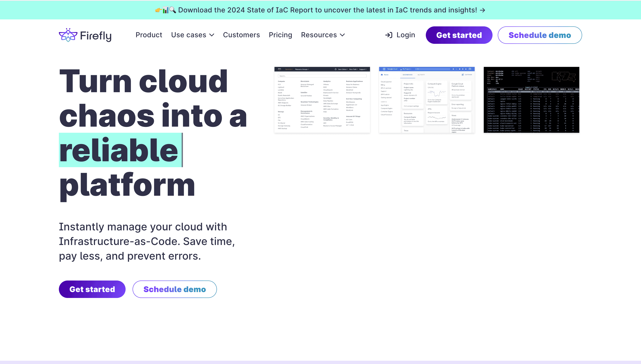The width and height of the screenshot is (641, 364).
Task: Click the hero Get started button
Action: [92, 289]
